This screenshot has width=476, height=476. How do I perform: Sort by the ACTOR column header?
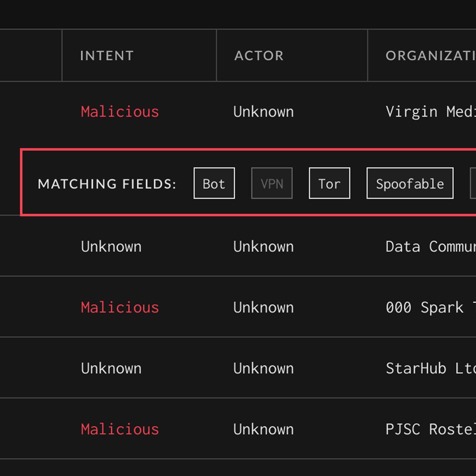coord(259,56)
